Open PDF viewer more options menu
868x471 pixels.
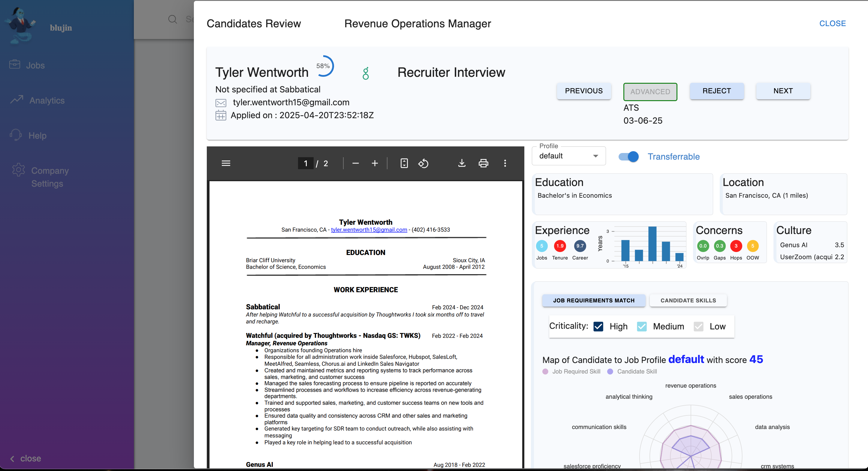coord(505,163)
